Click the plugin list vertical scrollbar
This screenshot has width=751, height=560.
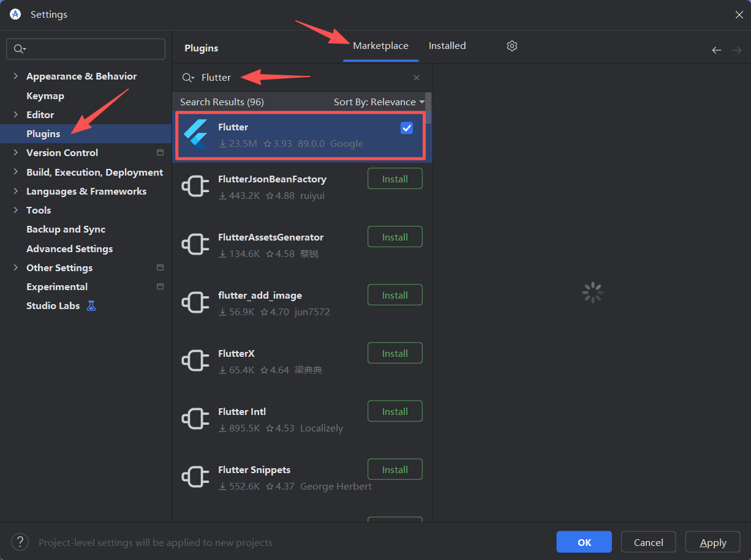click(429, 108)
